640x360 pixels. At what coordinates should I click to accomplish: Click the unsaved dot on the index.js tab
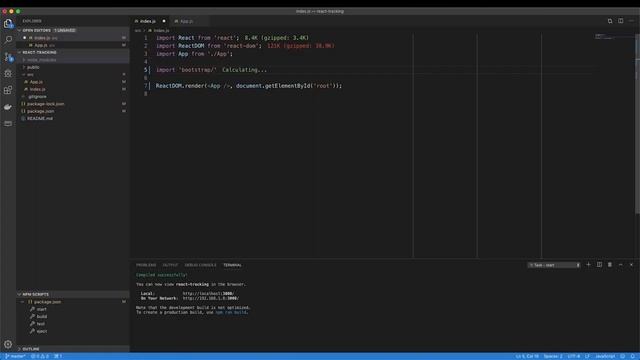[x=164, y=21]
